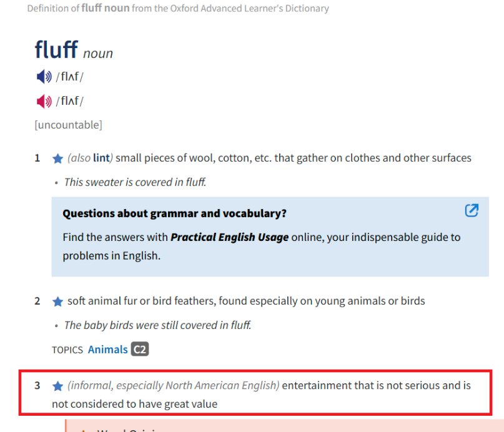Viewport: 504px width, 432px height.
Task: Click the example 'This sweater is covered in fluff'
Action: [x=135, y=182]
